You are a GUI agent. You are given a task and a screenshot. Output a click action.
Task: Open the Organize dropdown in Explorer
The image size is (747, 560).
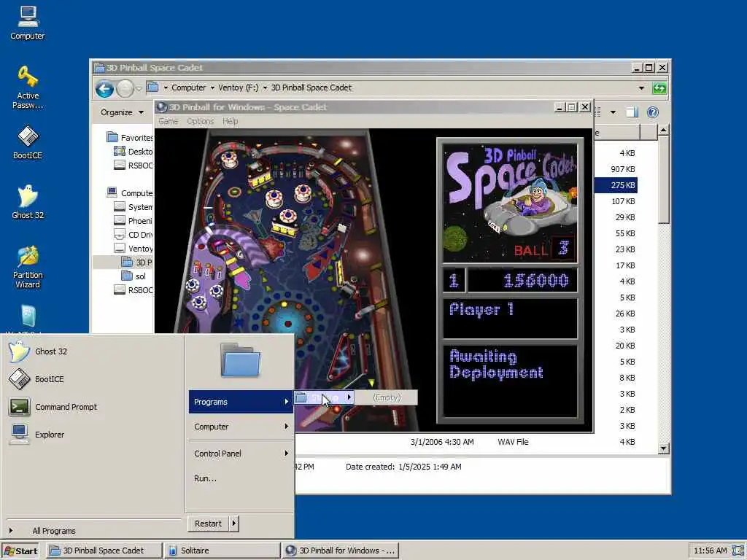(122, 112)
